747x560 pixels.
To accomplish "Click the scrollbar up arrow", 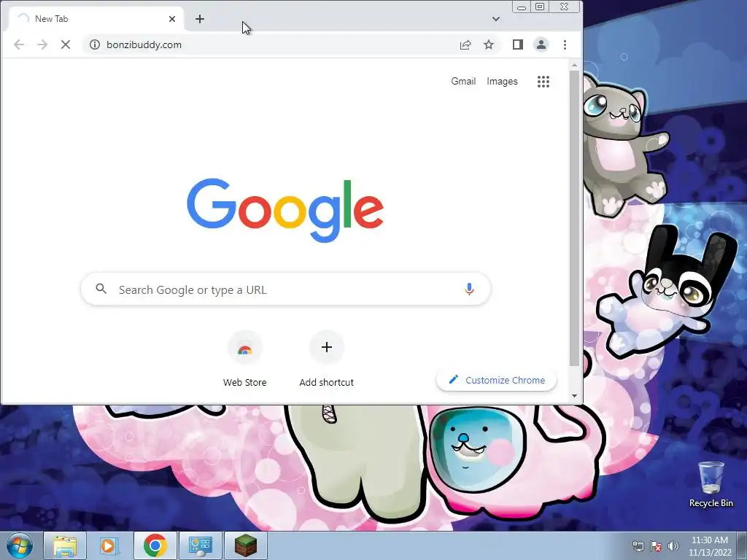I will pos(575,65).
